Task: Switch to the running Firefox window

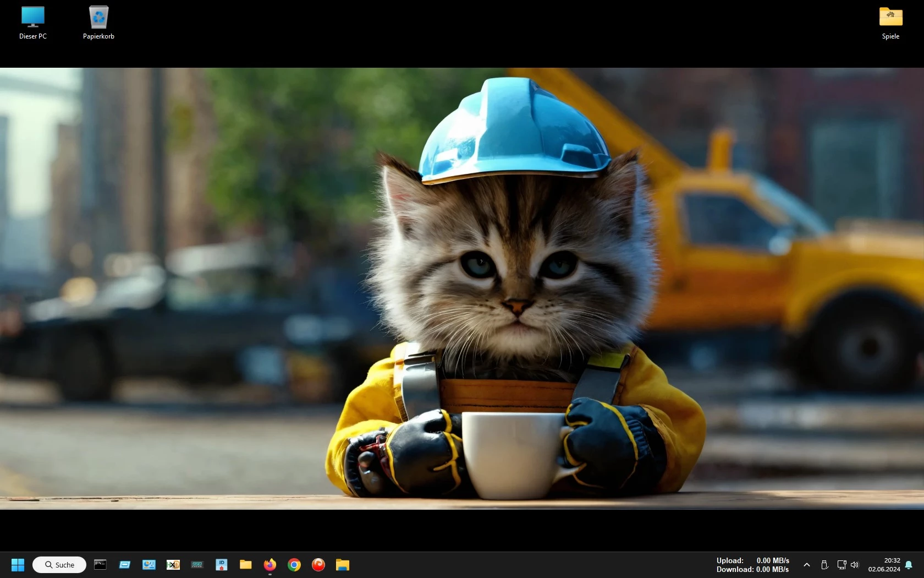Action: click(270, 564)
